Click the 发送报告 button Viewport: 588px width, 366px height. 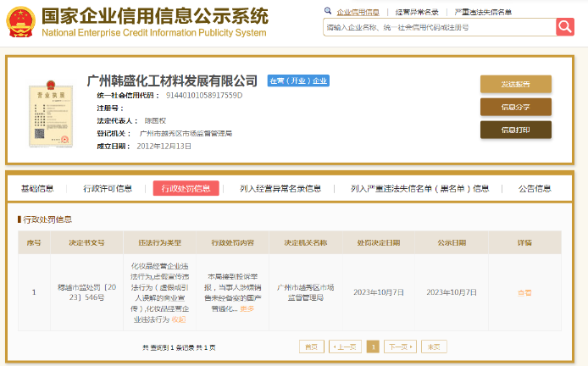click(x=516, y=84)
